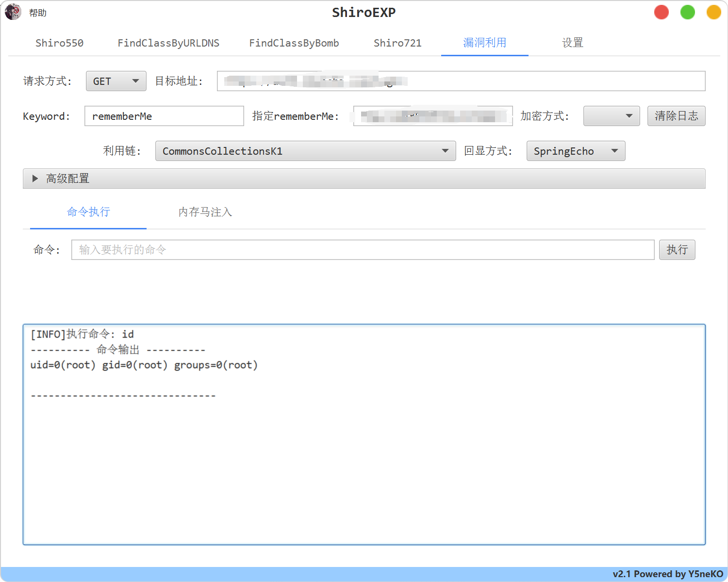Click the red circle window button

pyautogui.click(x=661, y=12)
